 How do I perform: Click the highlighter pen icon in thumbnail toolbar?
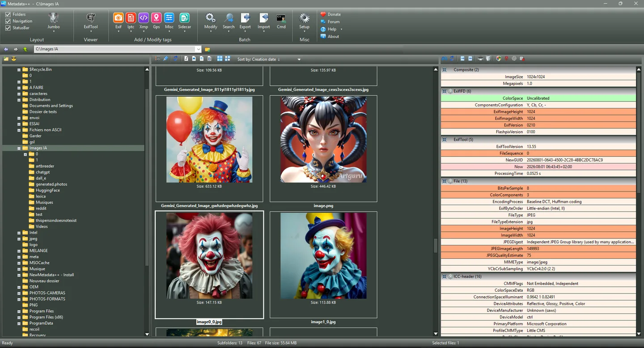[x=165, y=59]
